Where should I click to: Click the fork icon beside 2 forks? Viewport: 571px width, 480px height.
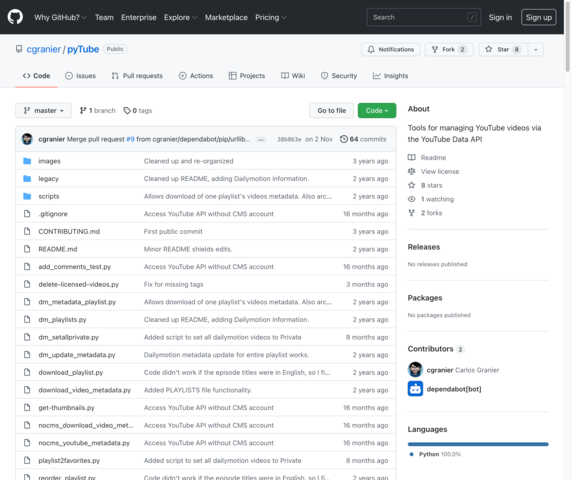click(x=411, y=213)
